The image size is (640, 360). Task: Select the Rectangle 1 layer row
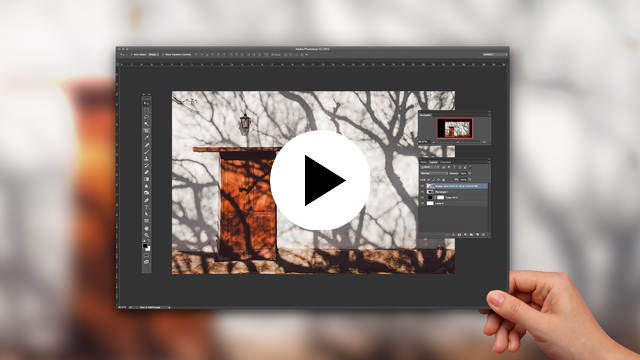coord(454,192)
